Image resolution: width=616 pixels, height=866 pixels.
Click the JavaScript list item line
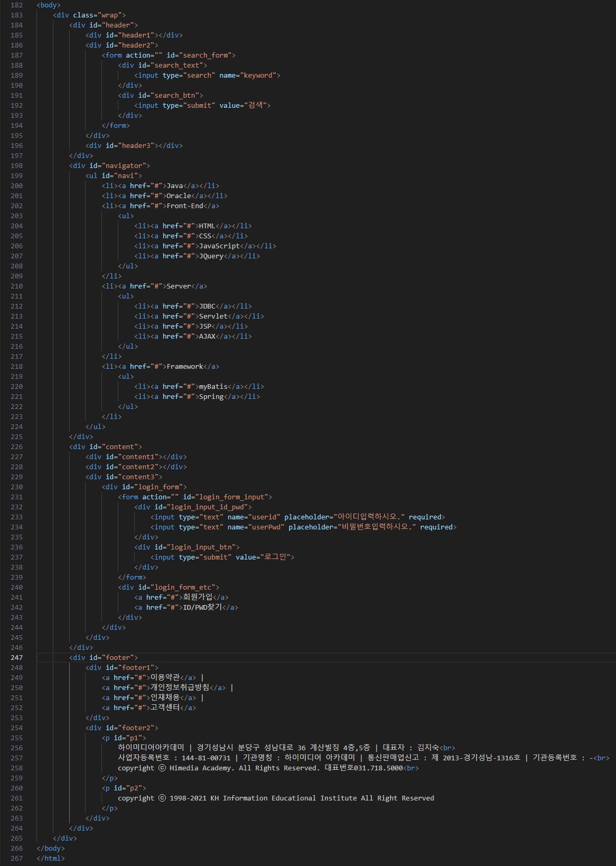pos(205,246)
